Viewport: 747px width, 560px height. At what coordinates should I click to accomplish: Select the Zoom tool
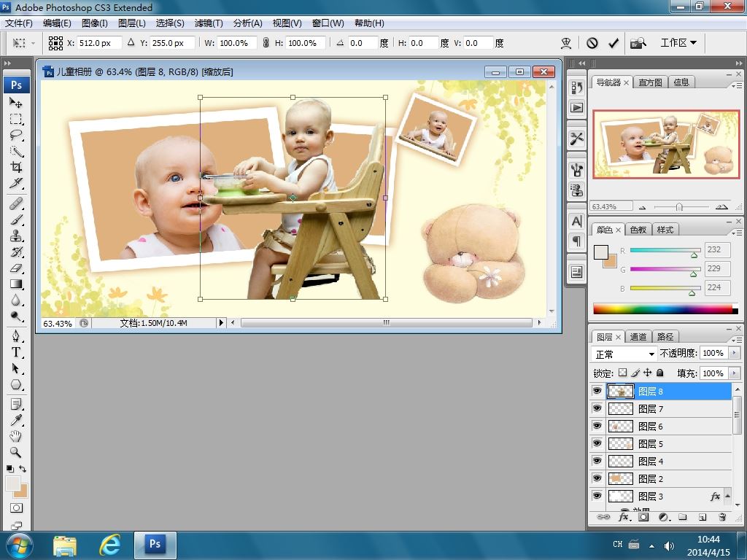click(x=16, y=452)
